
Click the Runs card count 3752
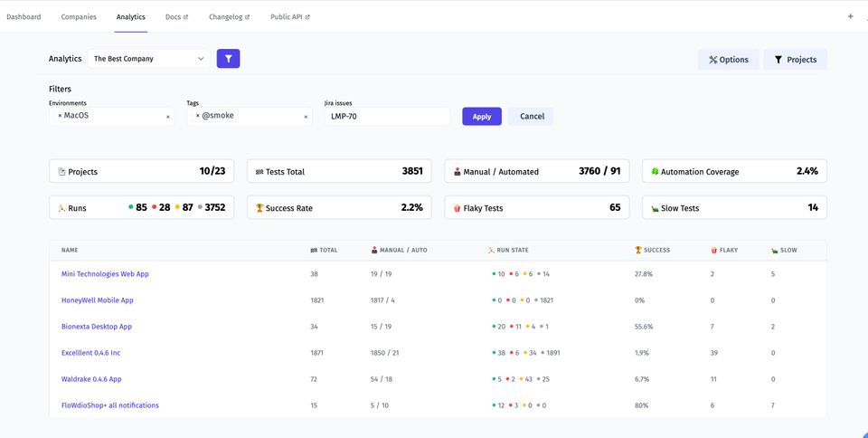pyautogui.click(x=215, y=207)
